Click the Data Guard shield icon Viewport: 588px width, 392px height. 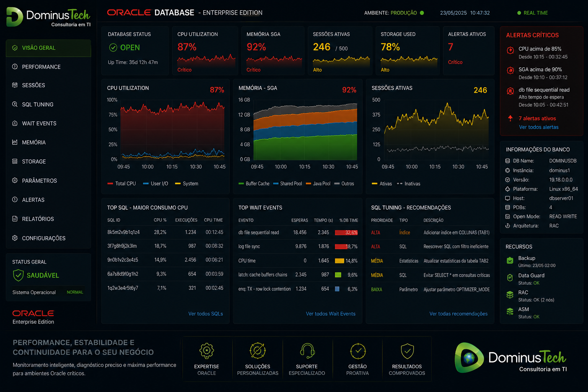point(510,278)
